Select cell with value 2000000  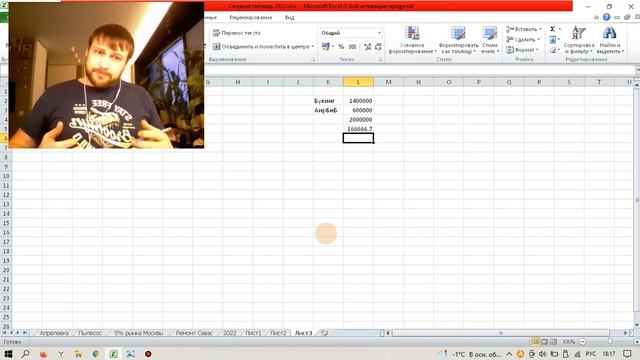pyautogui.click(x=358, y=120)
